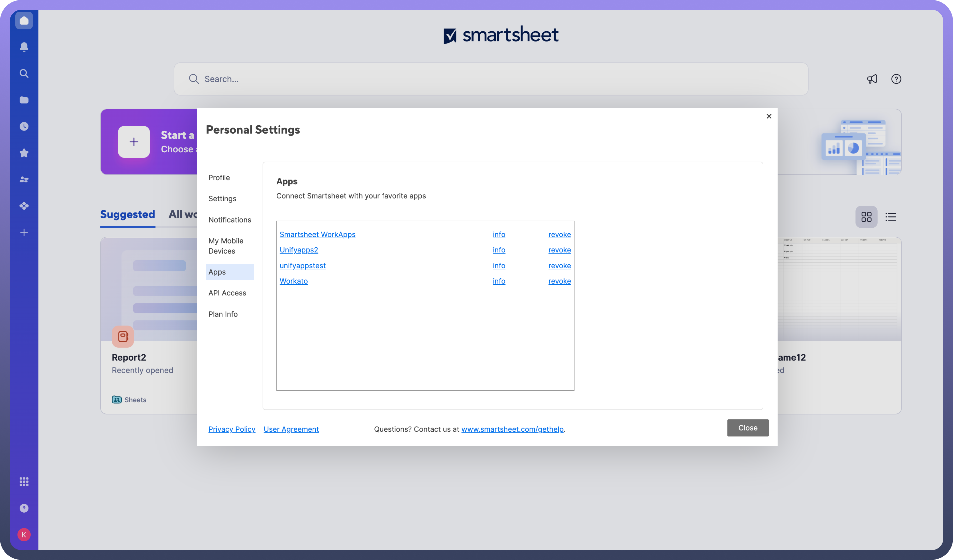Open the Smartsheet WorkApps link

[317, 234]
